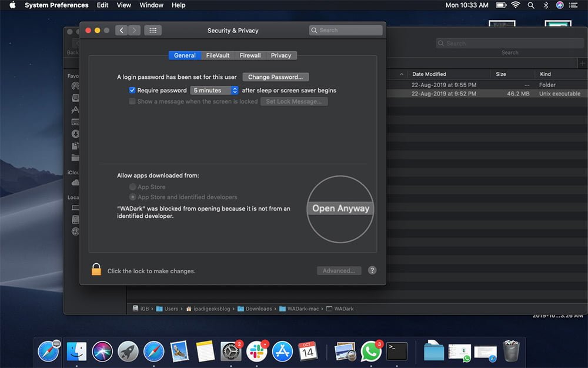Click Users in the Finder path bar
Screen dimensions: 588x368
tap(167, 309)
